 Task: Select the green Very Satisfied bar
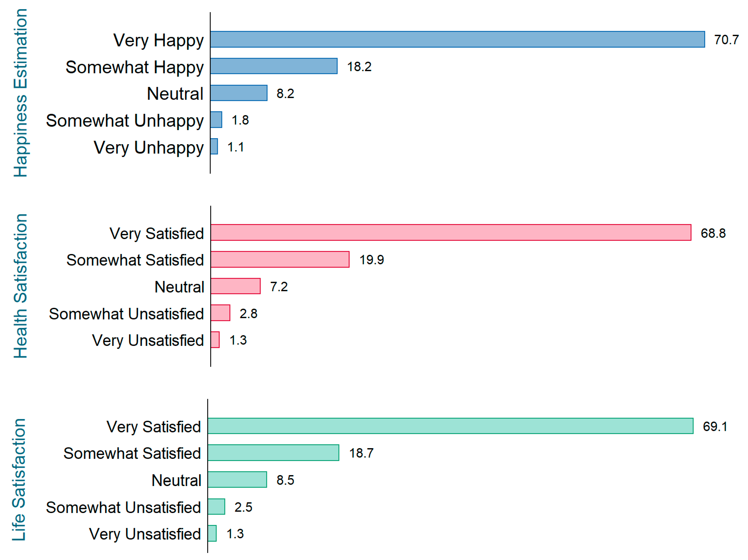[450, 426]
